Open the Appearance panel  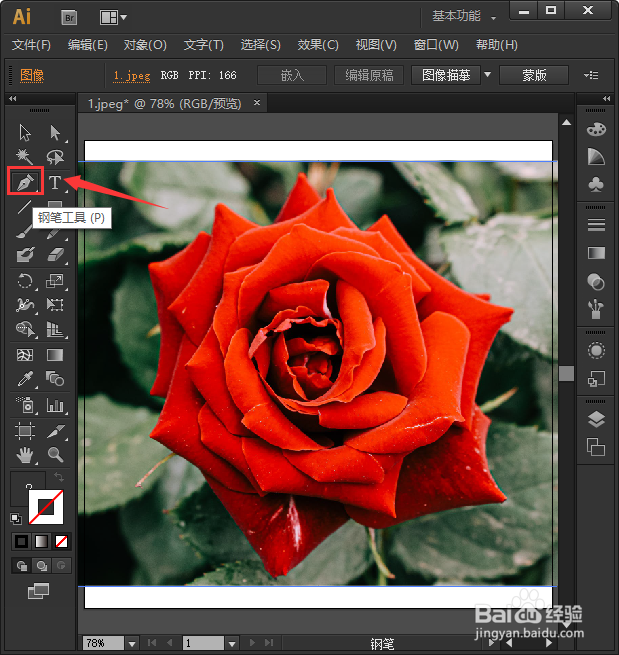pyautogui.click(x=596, y=350)
